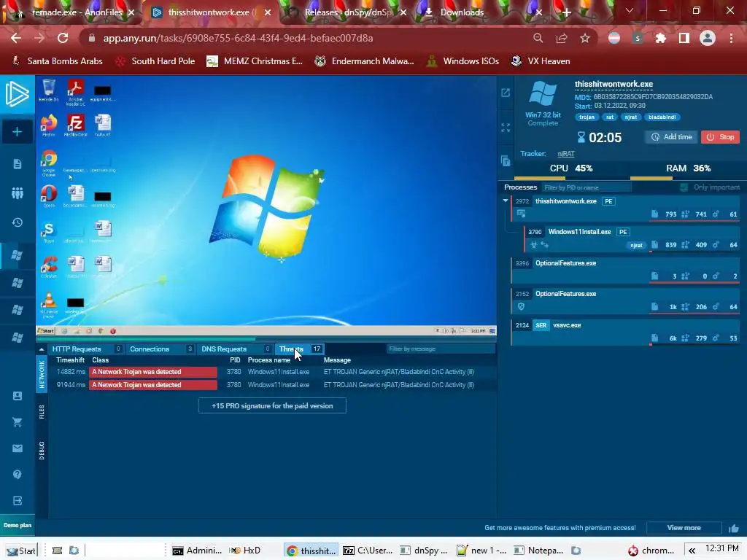The image size is (747, 560).
Task: Click the bladabindi tag
Action: [x=662, y=117]
